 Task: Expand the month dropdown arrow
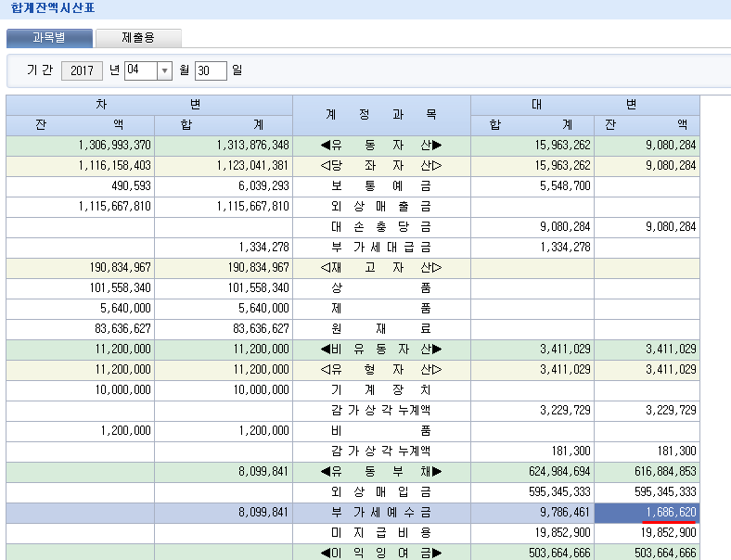click(164, 70)
